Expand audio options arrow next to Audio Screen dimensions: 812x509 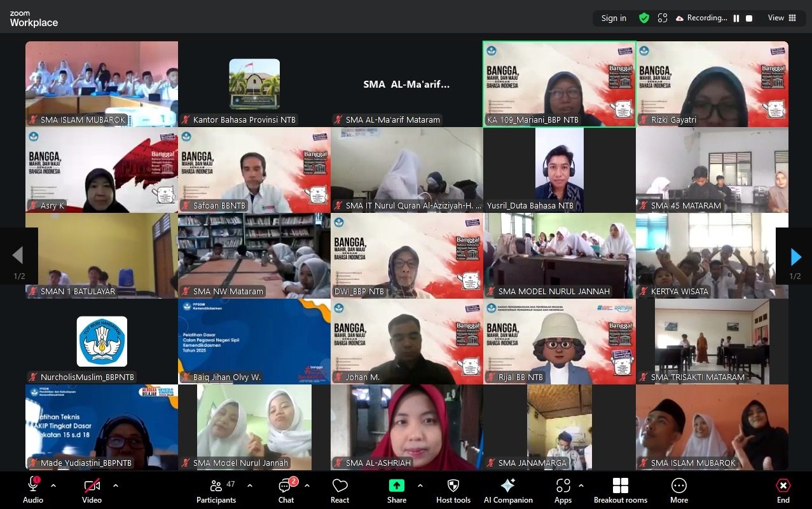pos(53,485)
